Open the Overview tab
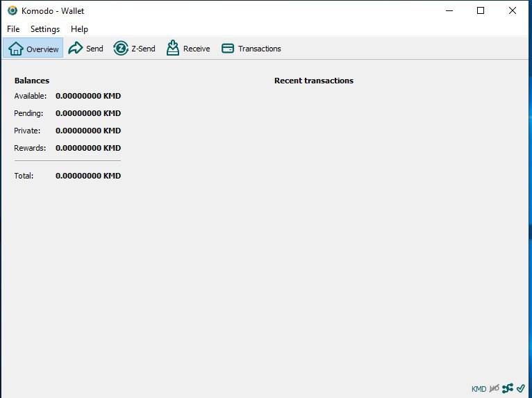The width and height of the screenshot is (532, 398). (33, 48)
